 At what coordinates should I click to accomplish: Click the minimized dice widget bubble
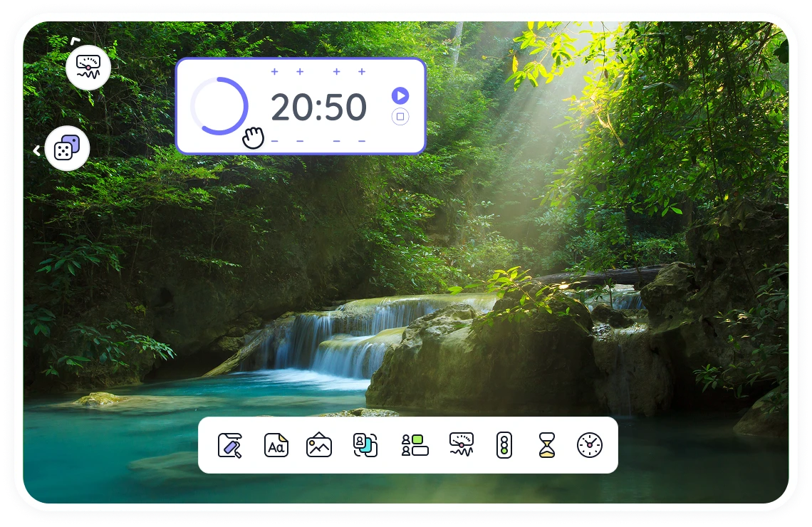click(x=68, y=148)
